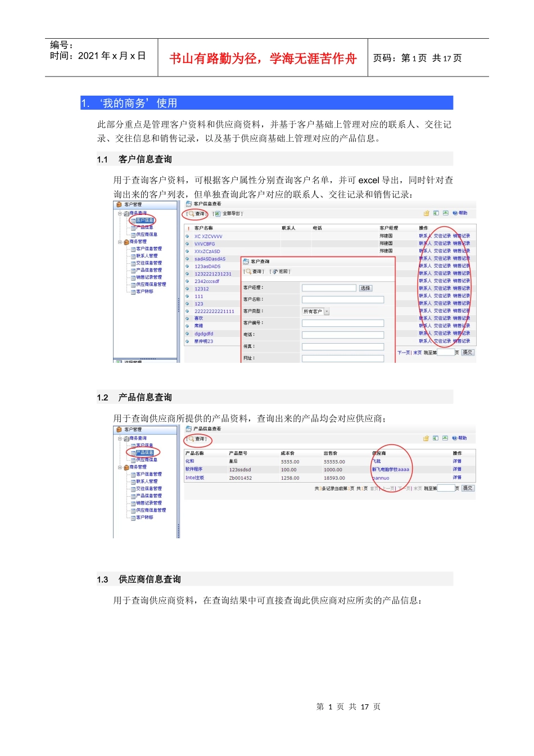Click 提交 button in customer list pager

(x=468, y=353)
